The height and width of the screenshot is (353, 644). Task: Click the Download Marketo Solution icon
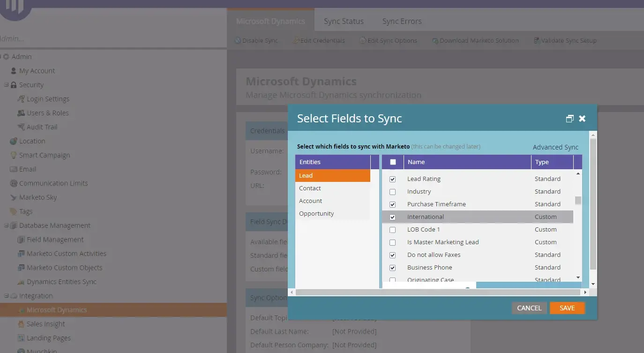[435, 41]
